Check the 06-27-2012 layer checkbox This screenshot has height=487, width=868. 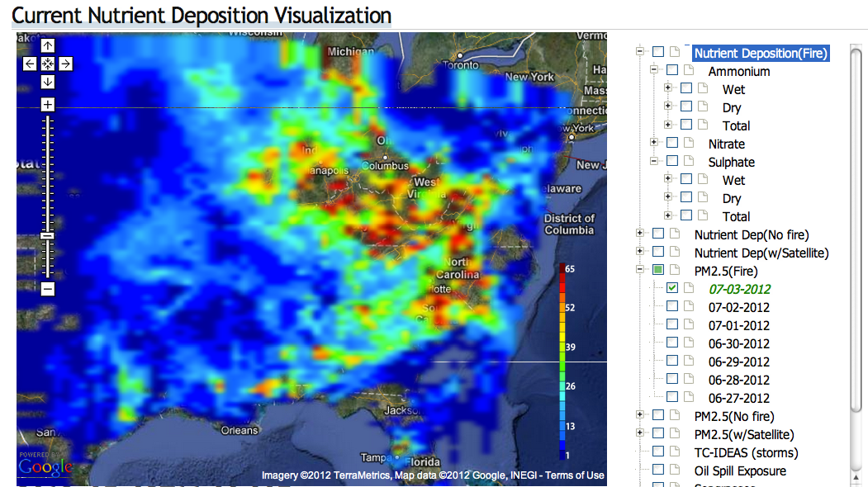pyautogui.click(x=672, y=396)
